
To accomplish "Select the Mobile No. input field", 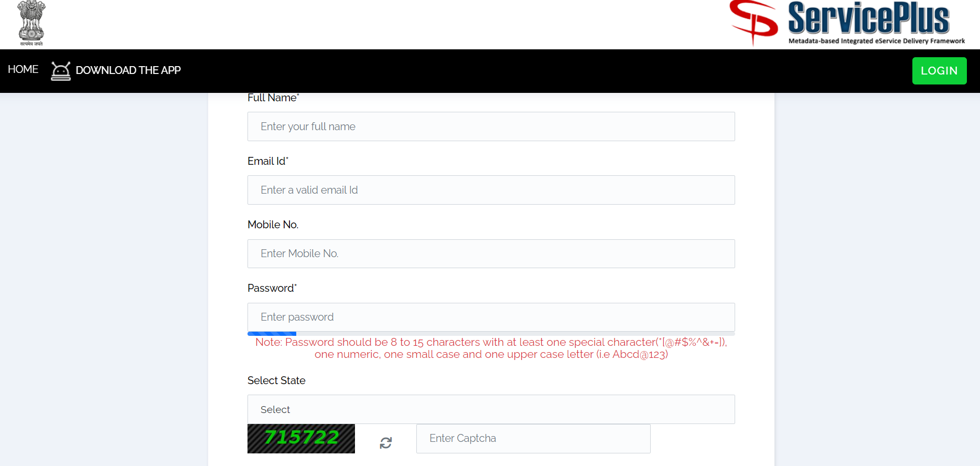I will point(491,253).
